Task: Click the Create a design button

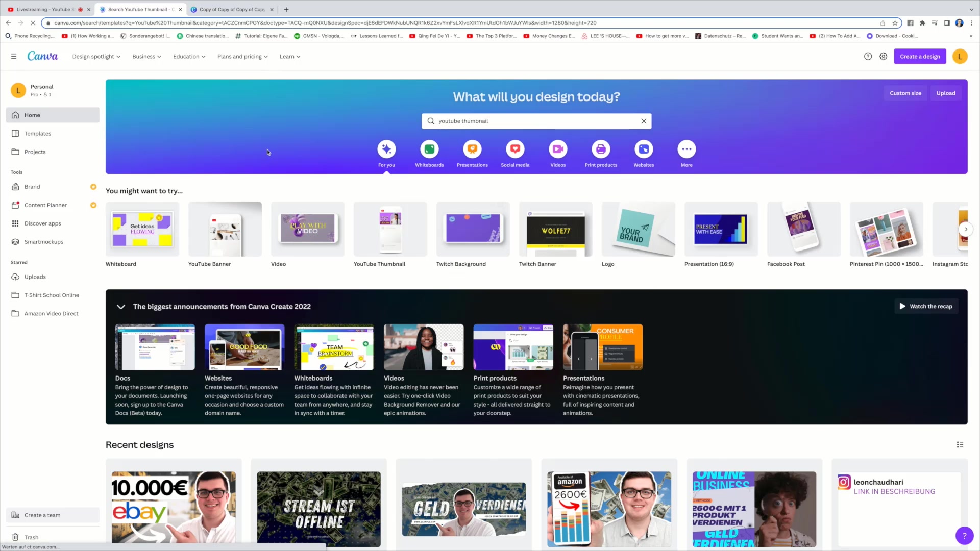Action: pos(920,57)
